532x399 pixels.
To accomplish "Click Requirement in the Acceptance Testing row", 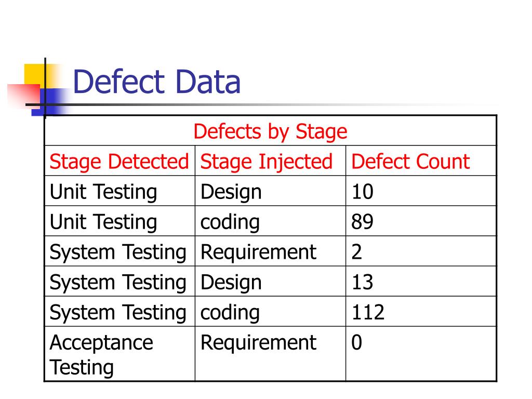I will [258, 342].
